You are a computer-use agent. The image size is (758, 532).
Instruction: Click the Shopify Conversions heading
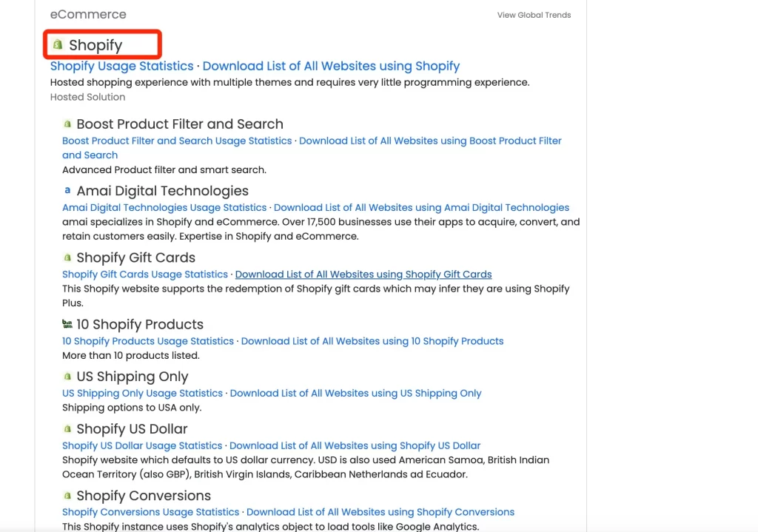pos(144,495)
